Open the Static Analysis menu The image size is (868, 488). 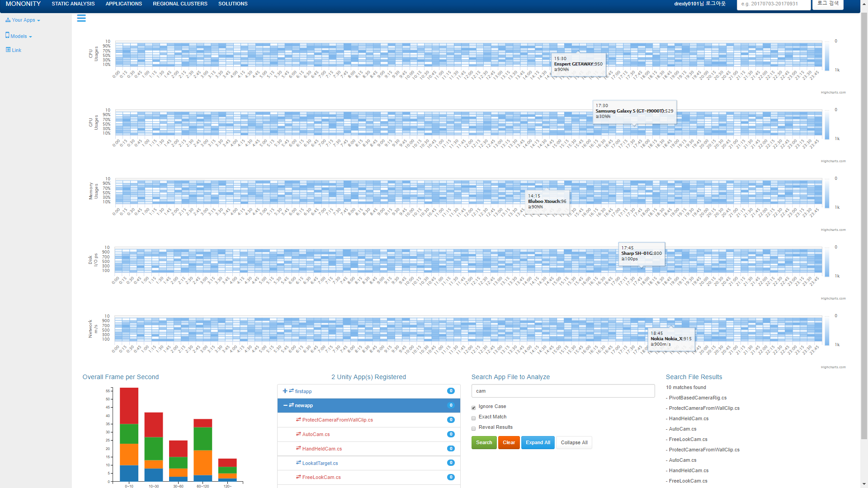click(x=73, y=4)
